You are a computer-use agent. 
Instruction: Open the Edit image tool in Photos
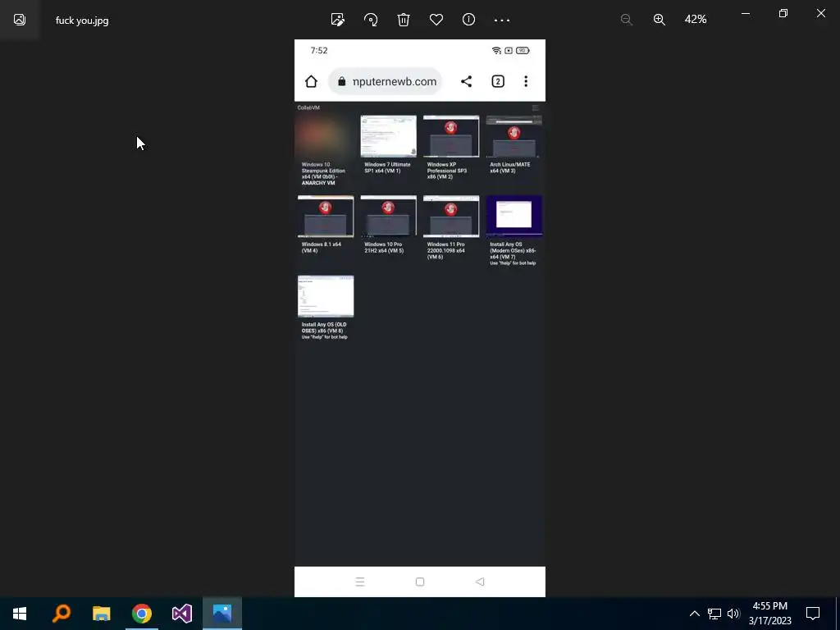pyautogui.click(x=337, y=20)
